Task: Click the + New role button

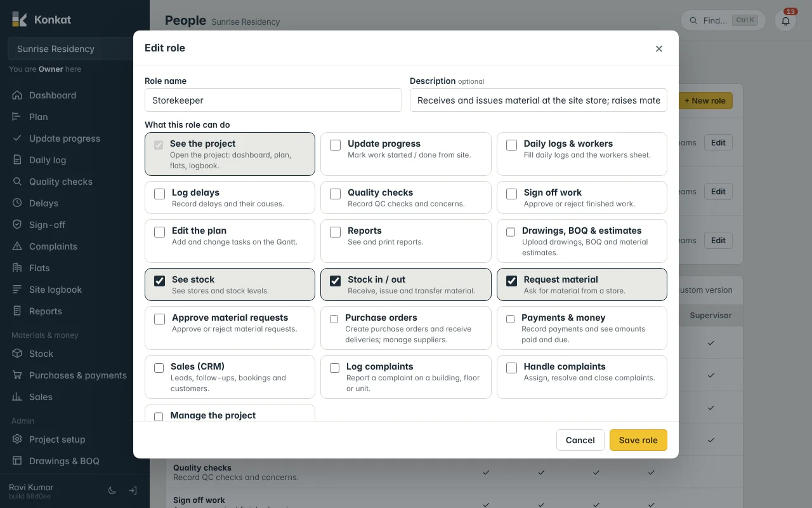Action: pyautogui.click(x=705, y=101)
